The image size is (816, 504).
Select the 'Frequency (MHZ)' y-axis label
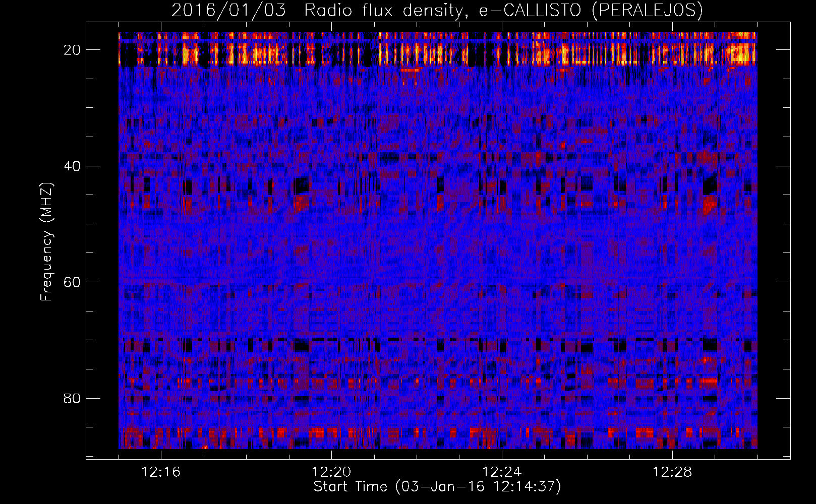[46, 241]
